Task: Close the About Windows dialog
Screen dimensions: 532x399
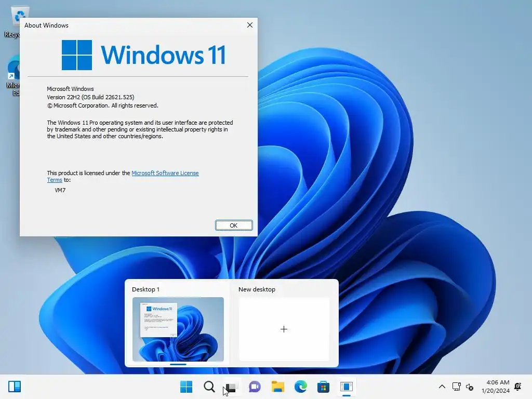Action: pyautogui.click(x=250, y=25)
